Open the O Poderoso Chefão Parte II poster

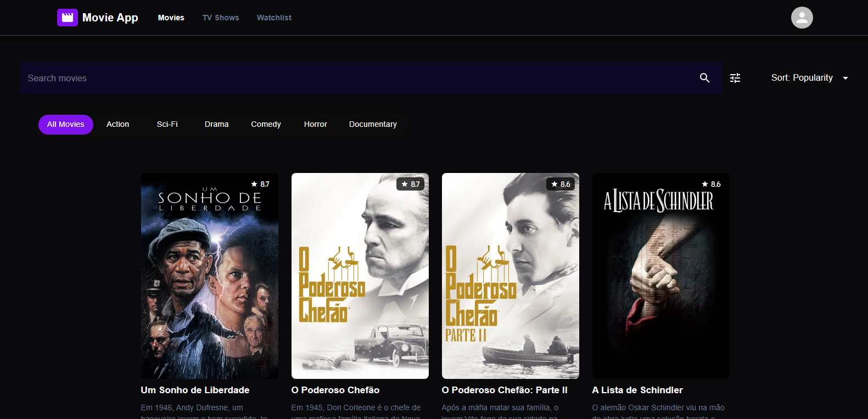[511, 276]
